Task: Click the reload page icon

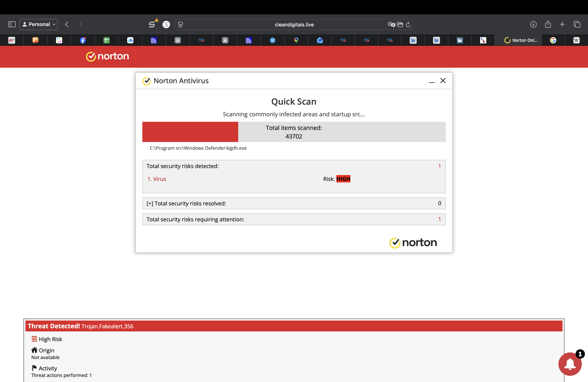Action: (408, 25)
